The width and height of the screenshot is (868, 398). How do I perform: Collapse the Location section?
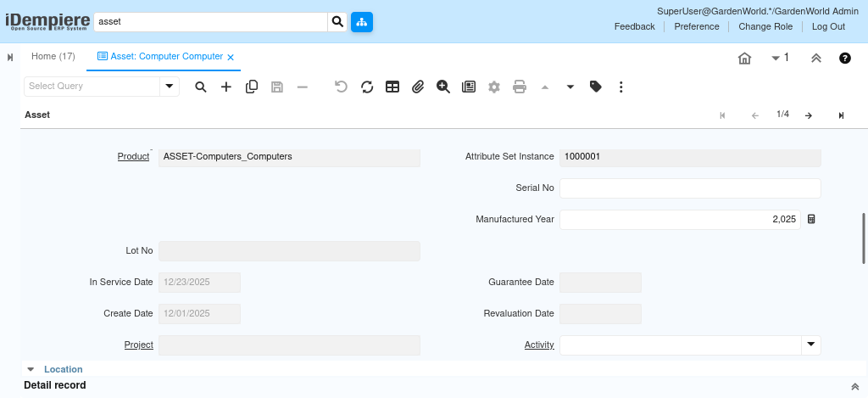click(x=31, y=370)
